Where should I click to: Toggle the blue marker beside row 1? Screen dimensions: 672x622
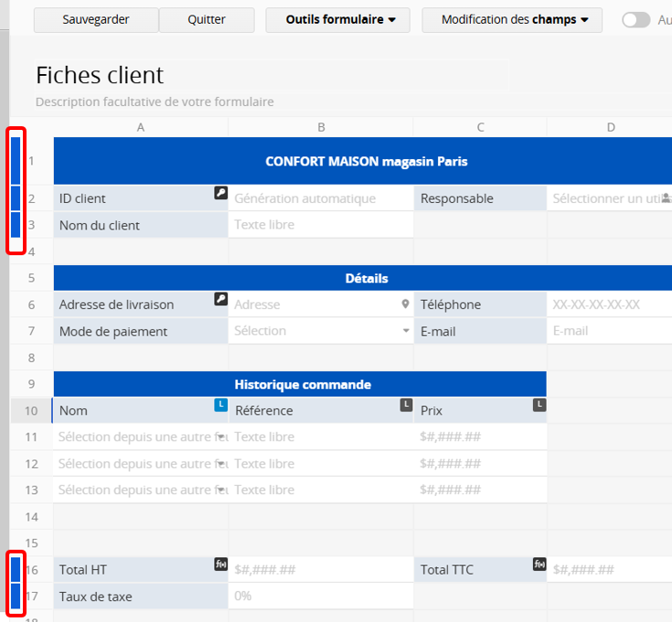point(16,160)
